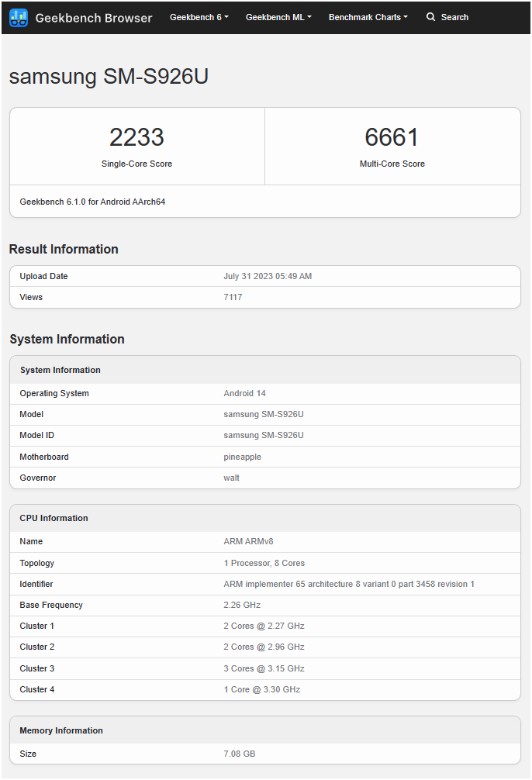Click the Result Information heading
The width and height of the screenshot is (532, 780).
pyautogui.click(x=64, y=249)
